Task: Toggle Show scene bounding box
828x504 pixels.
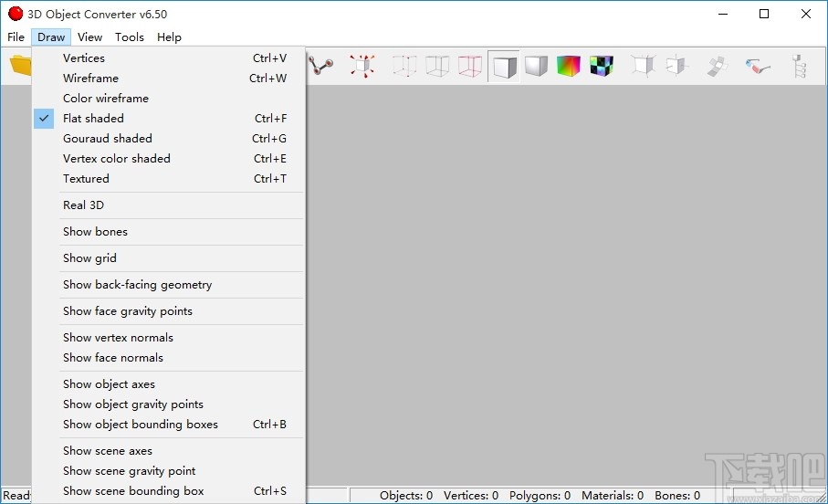Action: tap(169, 491)
